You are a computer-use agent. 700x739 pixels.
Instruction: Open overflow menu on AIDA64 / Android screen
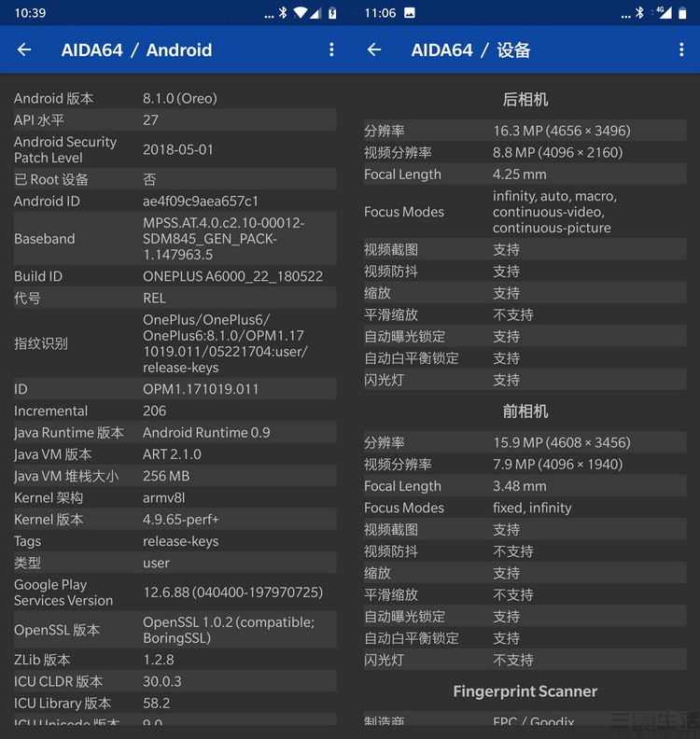[x=331, y=50]
